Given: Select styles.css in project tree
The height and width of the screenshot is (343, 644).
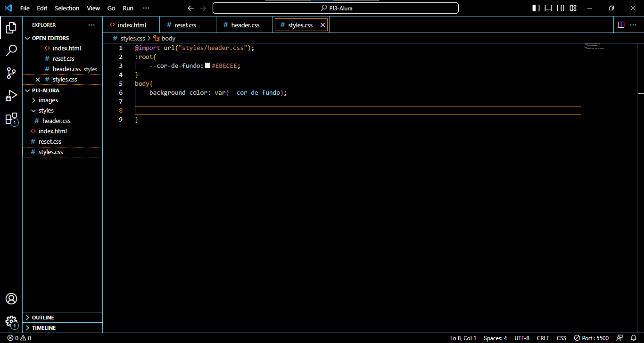Looking at the screenshot, I should pyautogui.click(x=62, y=152).
